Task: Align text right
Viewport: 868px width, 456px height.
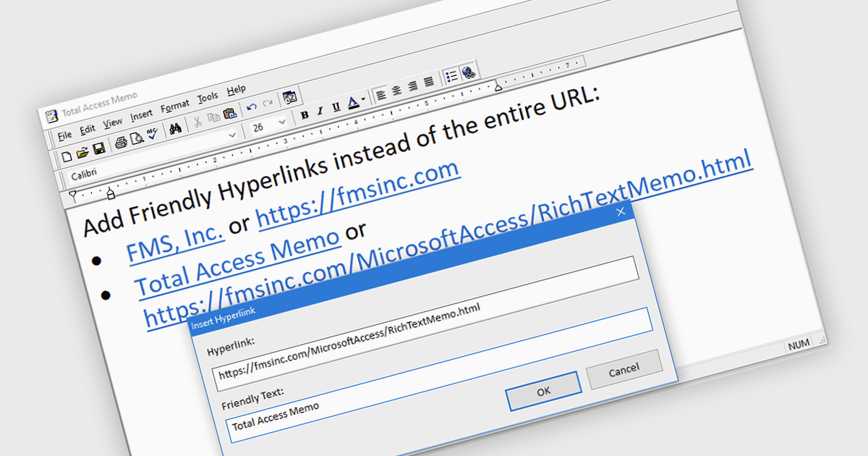Action: click(x=413, y=86)
